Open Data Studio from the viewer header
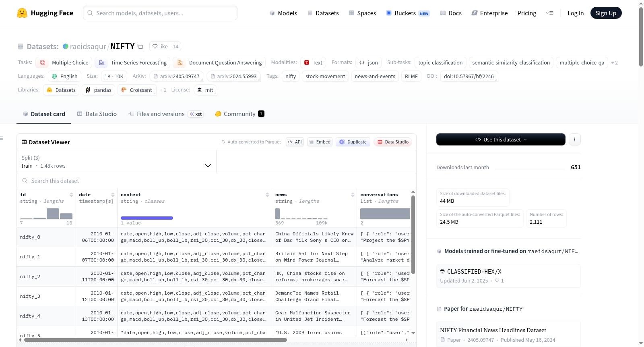The width and height of the screenshot is (644, 347). pos(393,142)
